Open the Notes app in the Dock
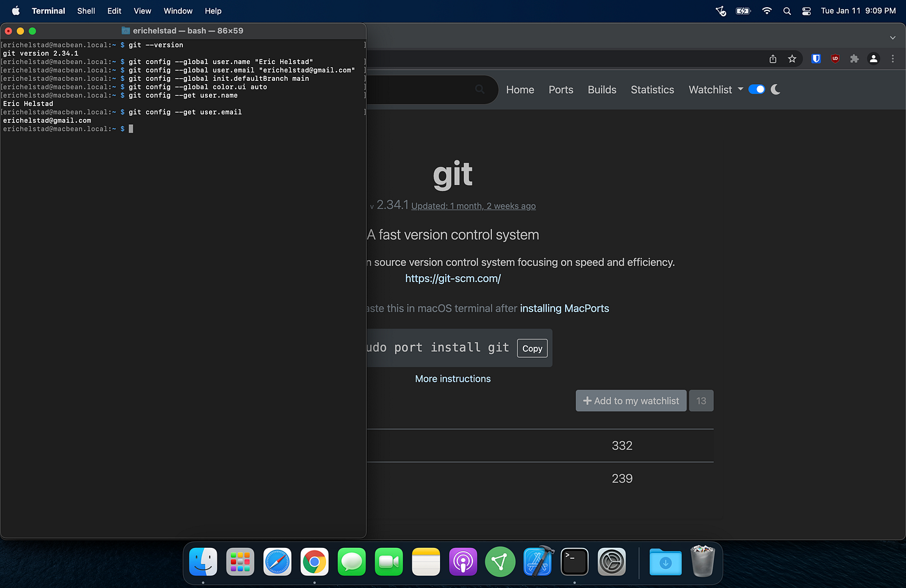 [x=426, y=561]
